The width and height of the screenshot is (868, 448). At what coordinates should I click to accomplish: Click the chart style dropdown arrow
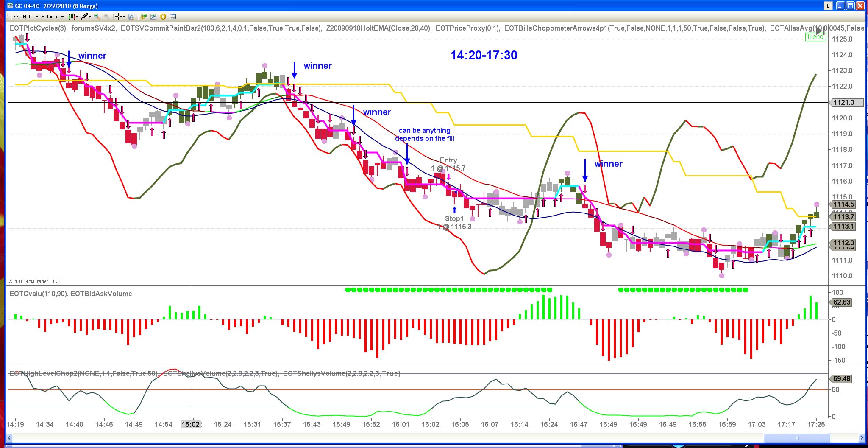click(x=77, y=17)
